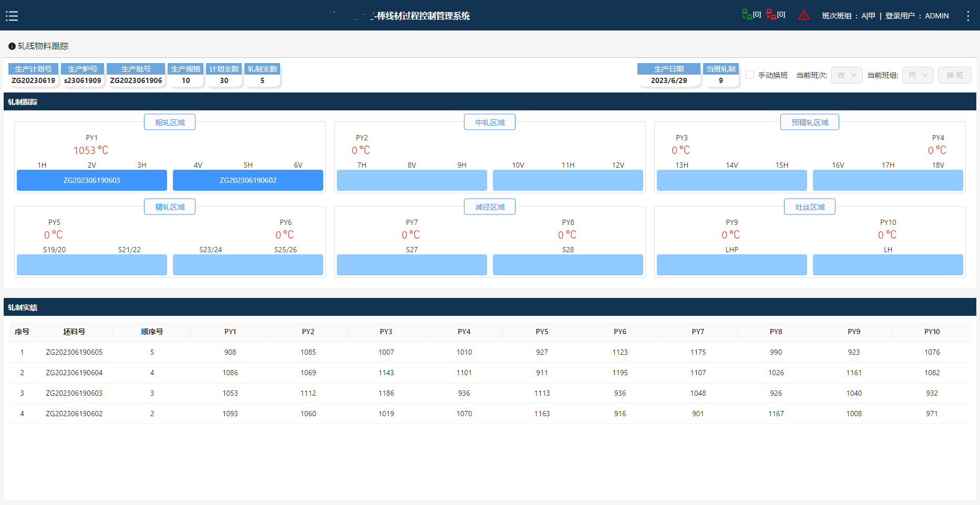Select the 预精轧区域 label button
The image size is (980, 505).
pos(810,122)
